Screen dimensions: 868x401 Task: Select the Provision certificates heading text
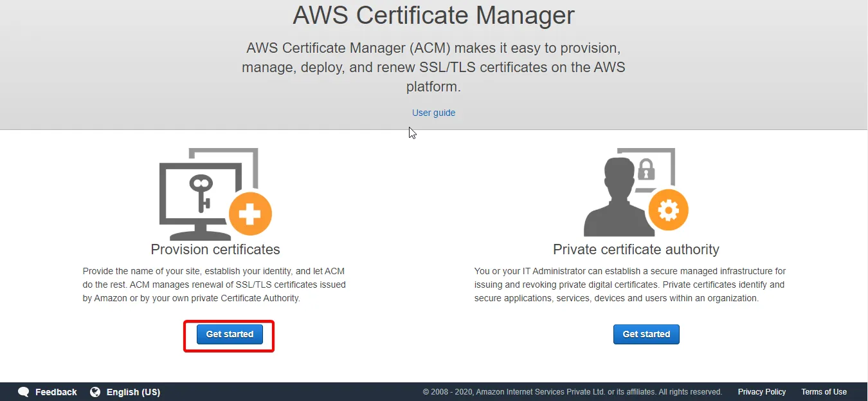tap(215, 249)
